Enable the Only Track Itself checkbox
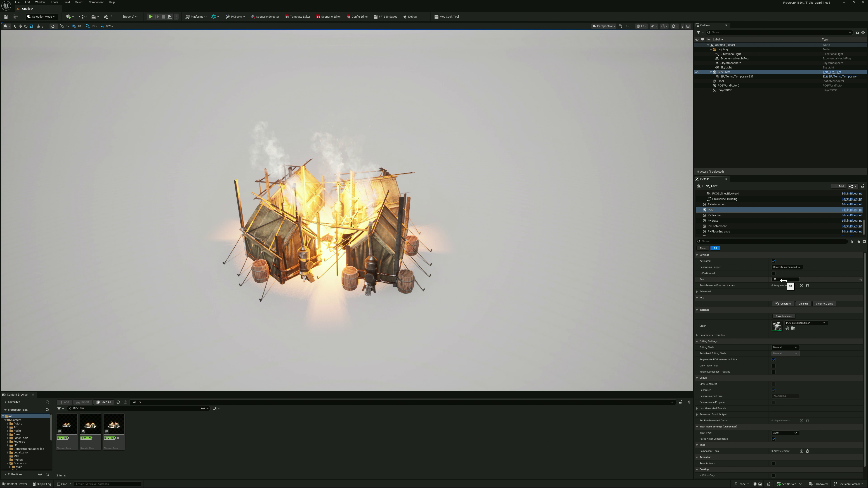868x488 pixels. 773,366
